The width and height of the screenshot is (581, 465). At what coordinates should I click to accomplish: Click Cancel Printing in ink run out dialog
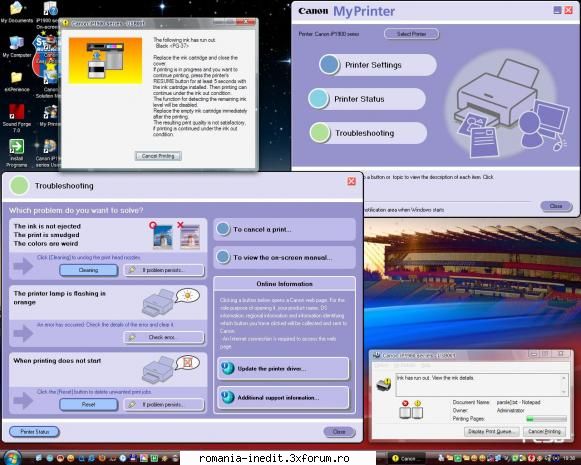point(158,156)
